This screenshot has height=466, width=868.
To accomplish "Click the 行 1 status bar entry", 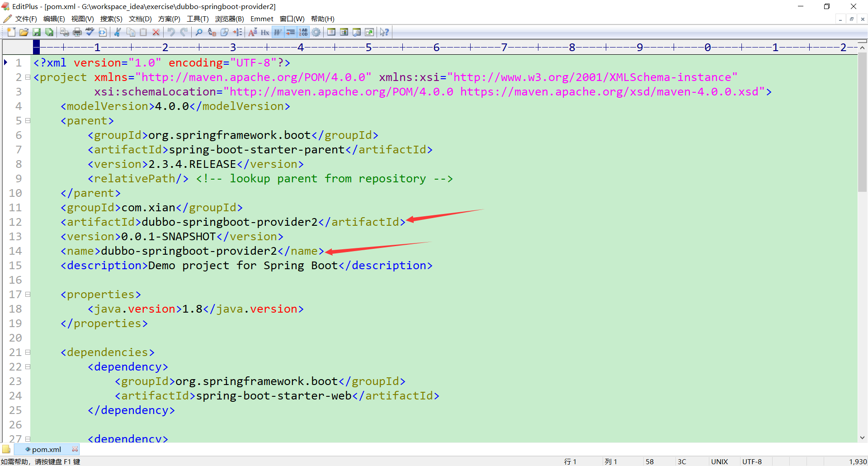I will pyautogui.click(x=570, y=461).
